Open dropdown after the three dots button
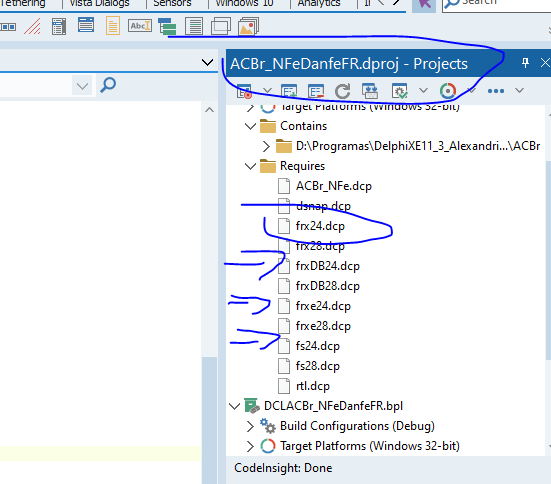 point(519,91)
